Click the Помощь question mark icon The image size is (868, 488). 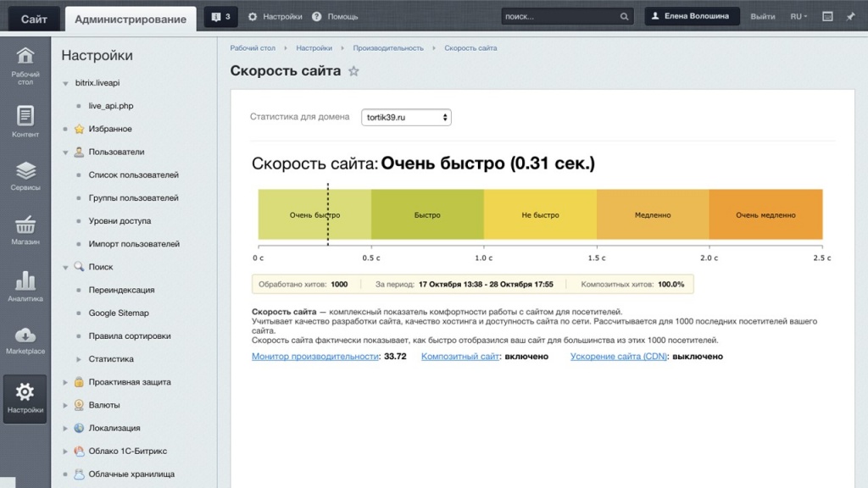coord(317,17)
